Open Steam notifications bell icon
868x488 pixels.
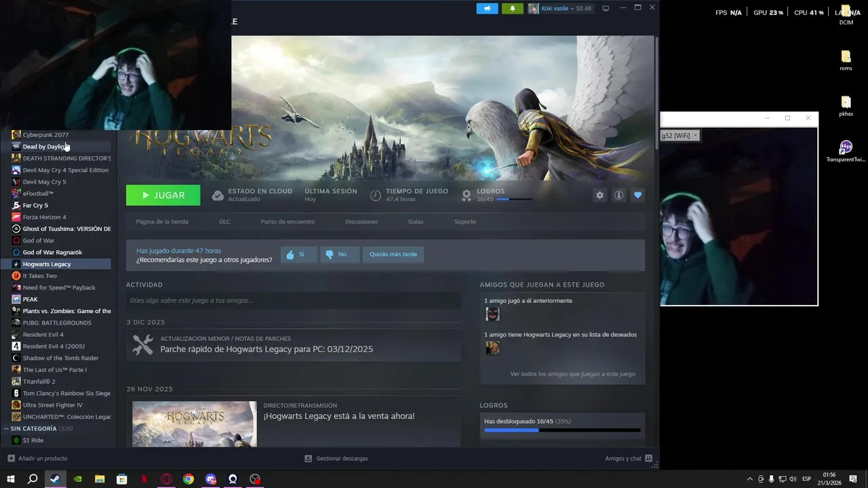click(513, 8)
